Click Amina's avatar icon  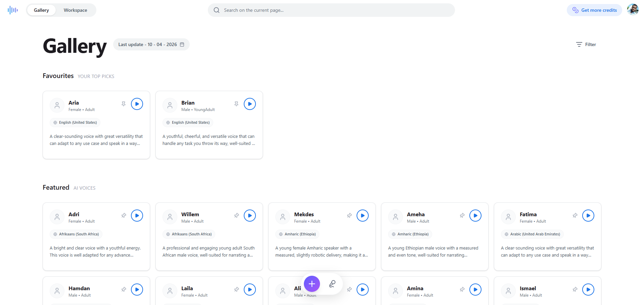pos(396,291)
